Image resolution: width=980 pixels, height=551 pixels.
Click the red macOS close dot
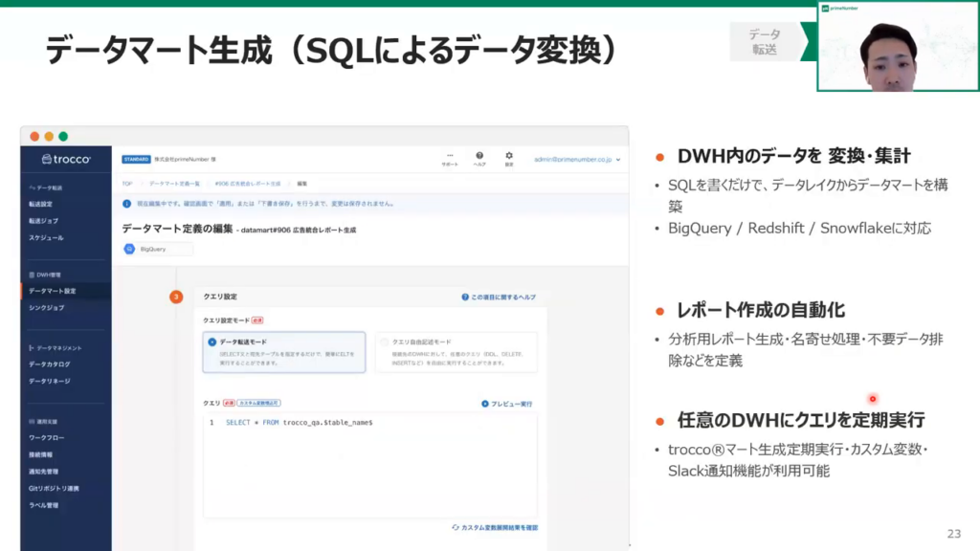[x=34, y=137]
